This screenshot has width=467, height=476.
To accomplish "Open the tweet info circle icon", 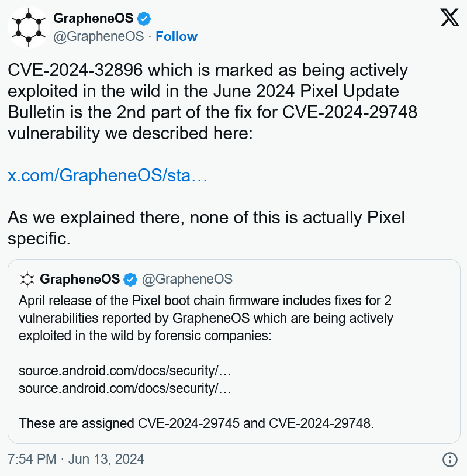I will (x=449, y=459).
